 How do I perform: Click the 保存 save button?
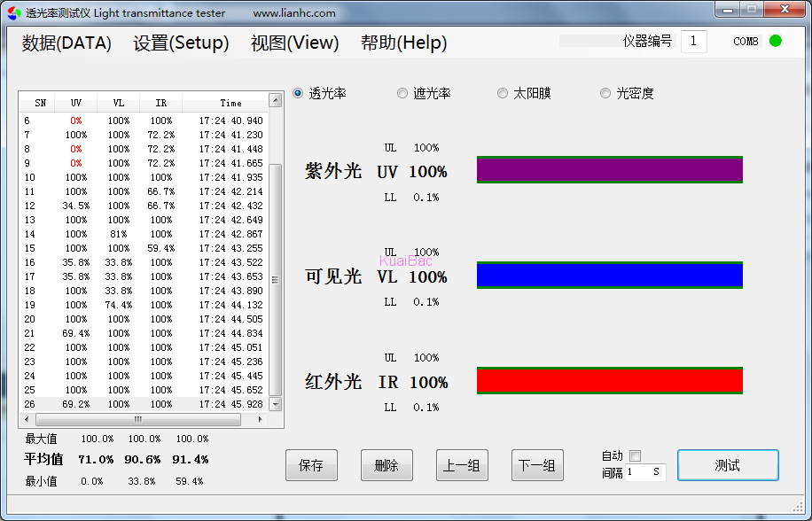coord(311,465)
